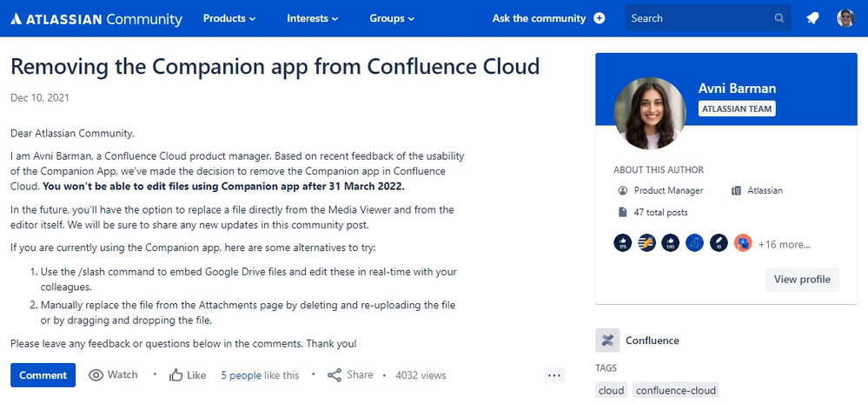This screenshot has width=868, height=403.
Task: Show +16 more badges
Action: [x=784, y=244]
